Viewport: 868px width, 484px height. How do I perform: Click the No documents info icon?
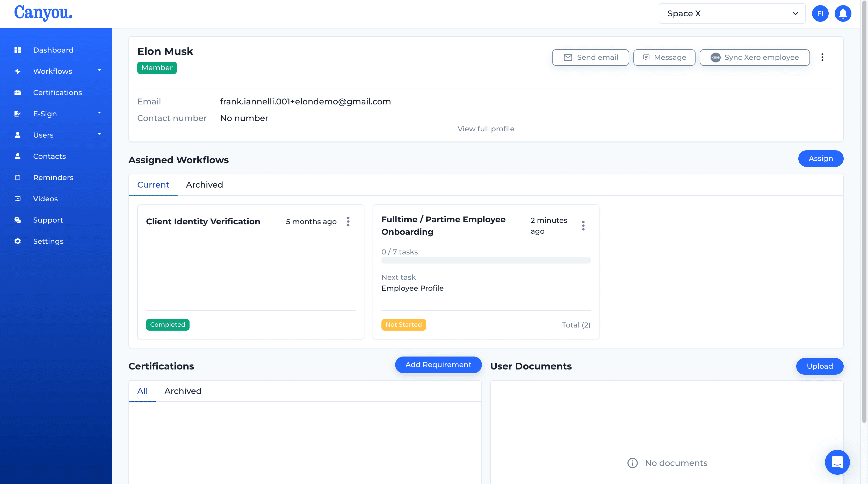coord(632,463)
